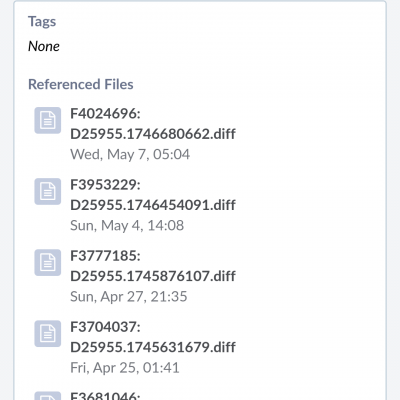Image resolution: width=400 pixels, height=400 pixels.
Task: Open file link F3704037
Action: click(x=105, y=327)
